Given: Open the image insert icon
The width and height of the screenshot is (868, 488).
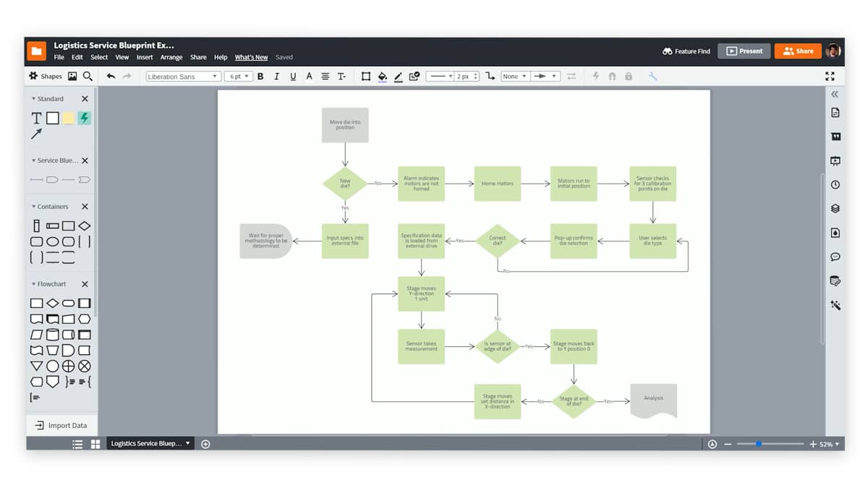Looking at the screenshot, I should [x=72, y=76].
